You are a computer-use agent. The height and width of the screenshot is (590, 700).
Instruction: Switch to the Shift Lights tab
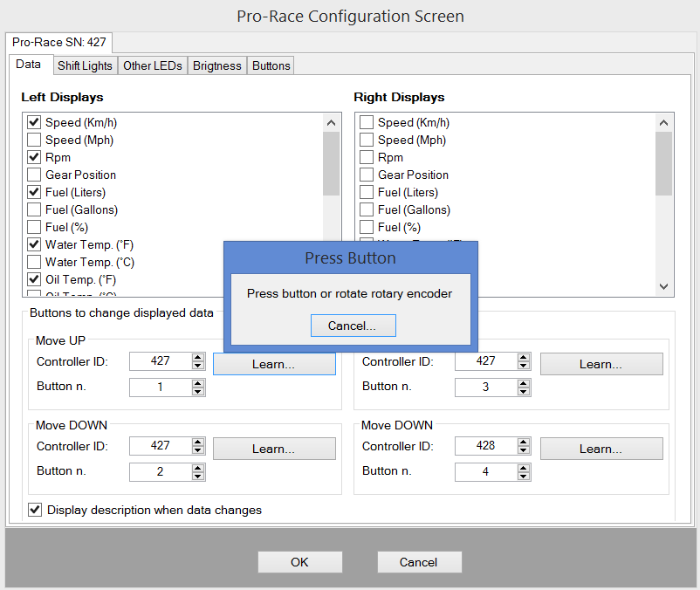[85, 65]
